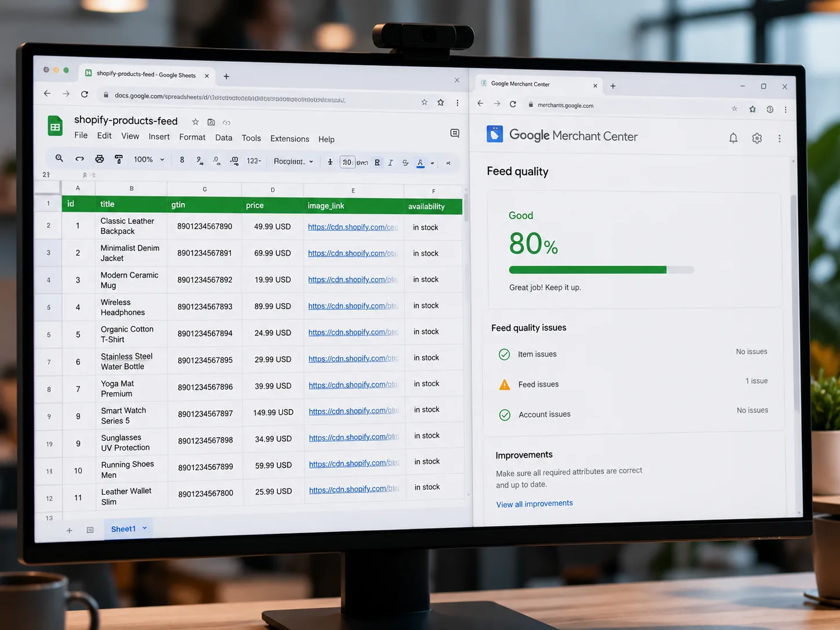This screenshot has height=630, width=840.
Task: Bookmark the Sheets page using star icon
Action: click(x=425, y=102)
